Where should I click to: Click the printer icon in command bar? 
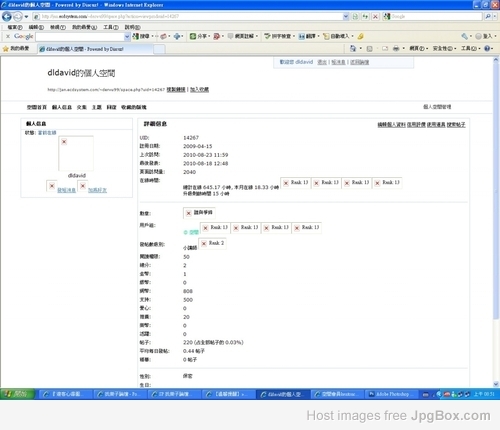pyautogui.click(x=396, y=49)
